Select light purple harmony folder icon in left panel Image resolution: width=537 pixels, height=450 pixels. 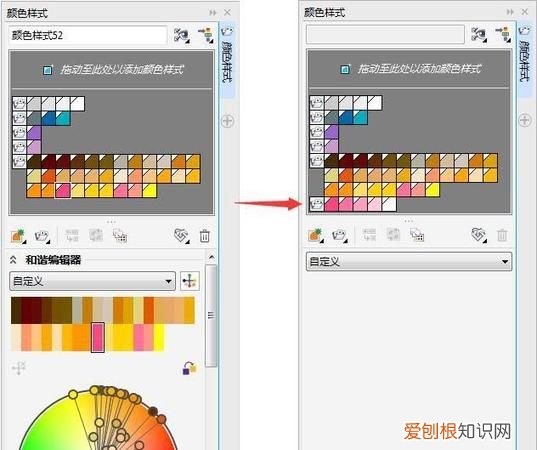20,147
